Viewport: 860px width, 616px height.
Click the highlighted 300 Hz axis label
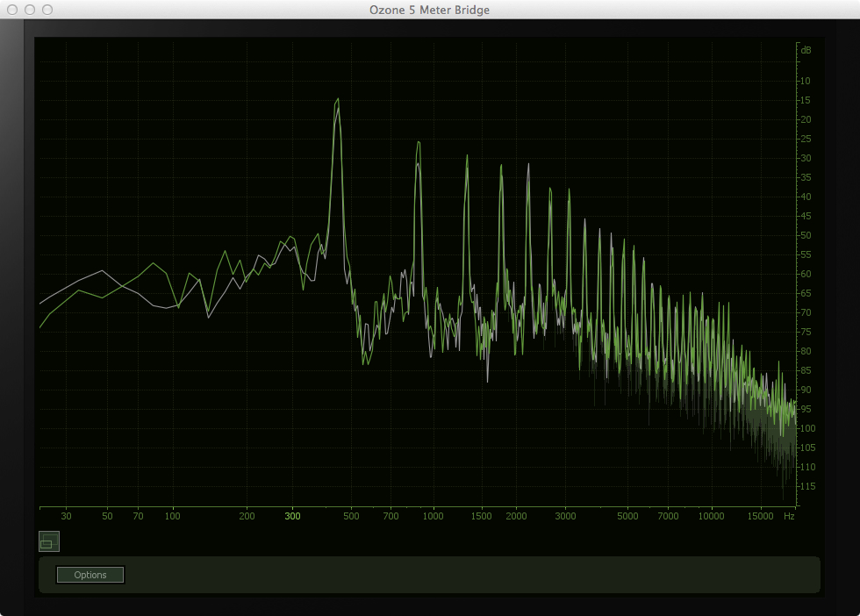(292, 516)
